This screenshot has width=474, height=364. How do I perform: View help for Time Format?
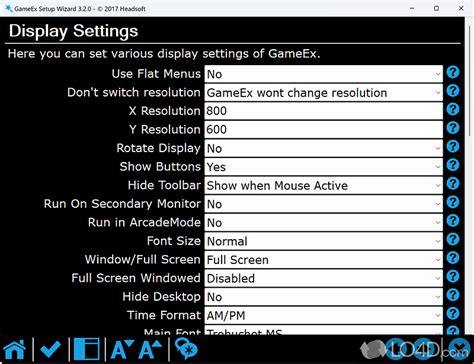(x=453, y=313)
